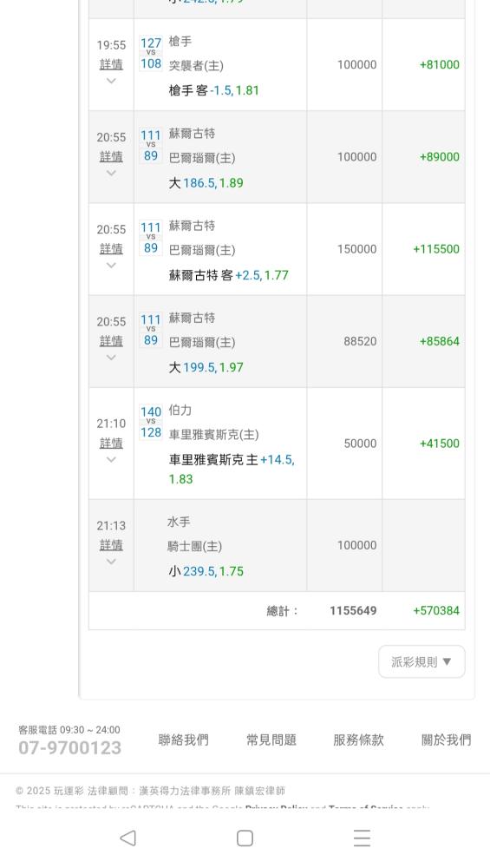Go to 聯絡我們 footer item
The image size is (490, 868).
(184, 740)
